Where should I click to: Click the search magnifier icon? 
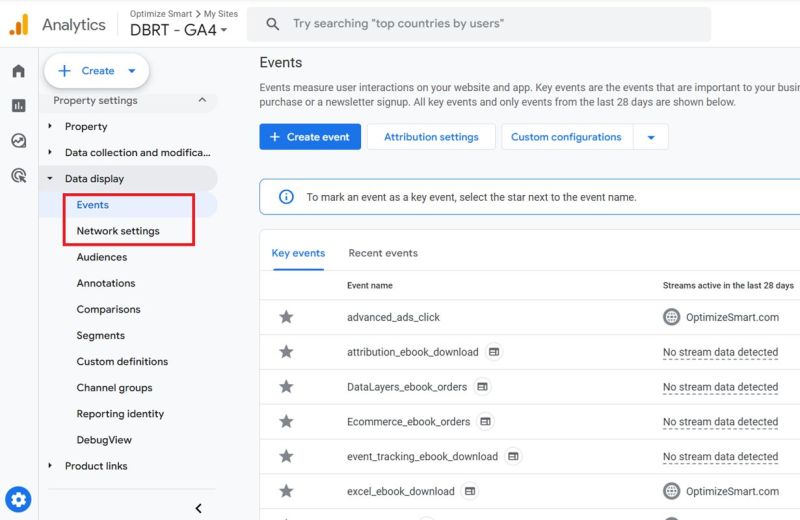point(272,24)
